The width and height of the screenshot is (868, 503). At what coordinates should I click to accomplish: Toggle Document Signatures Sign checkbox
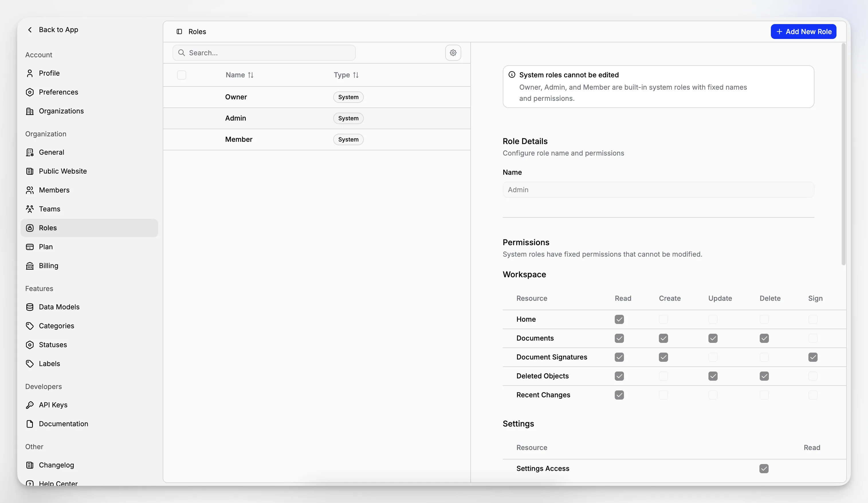coord(813,357)
